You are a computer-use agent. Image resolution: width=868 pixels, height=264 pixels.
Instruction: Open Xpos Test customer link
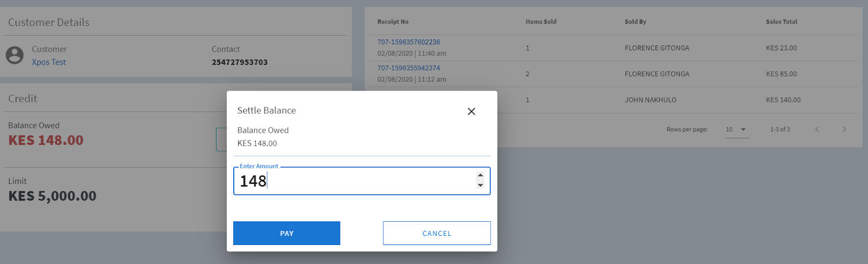click(x=49, y=62)
